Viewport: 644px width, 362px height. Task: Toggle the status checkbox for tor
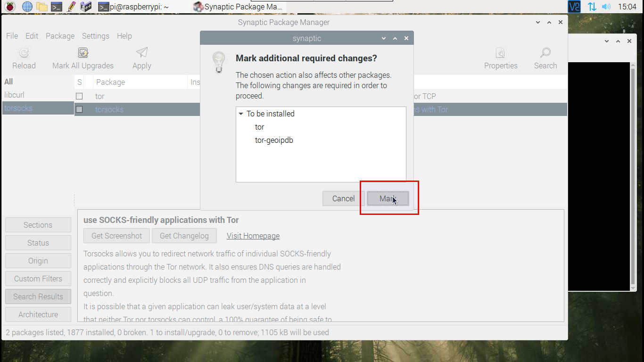79,96
